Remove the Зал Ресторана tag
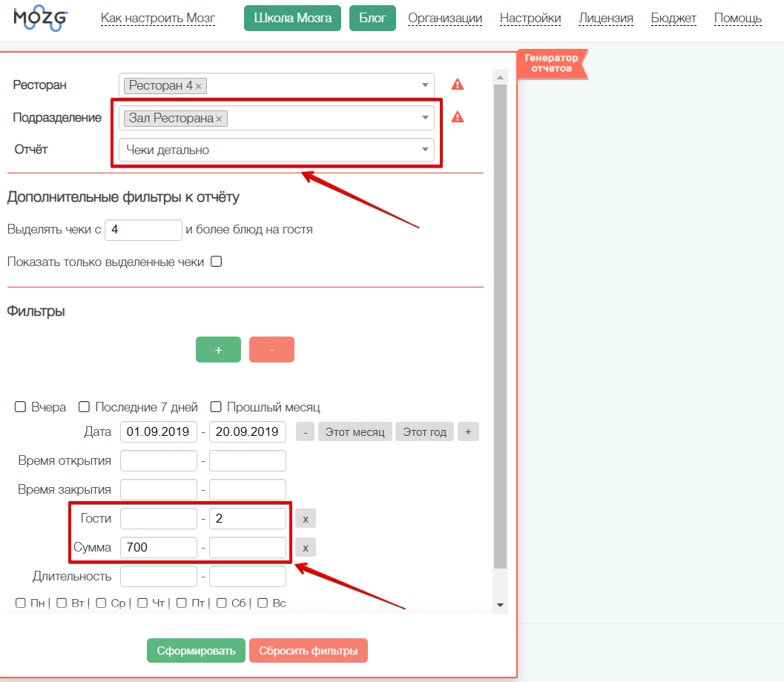784x682 pixels. pos(219,119)
